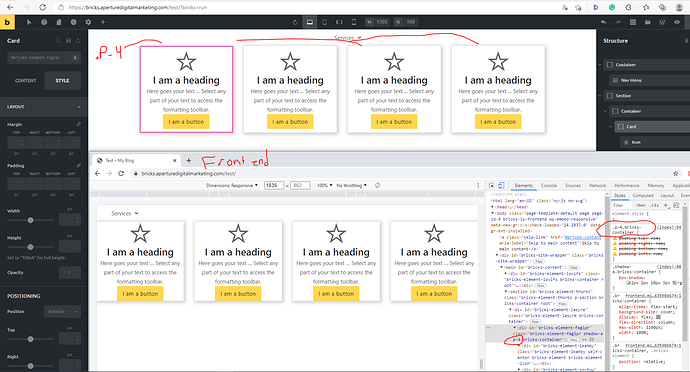Click the Bricks logo in the builder toolbar
690x372 pixels.
(x=7, y=22)
